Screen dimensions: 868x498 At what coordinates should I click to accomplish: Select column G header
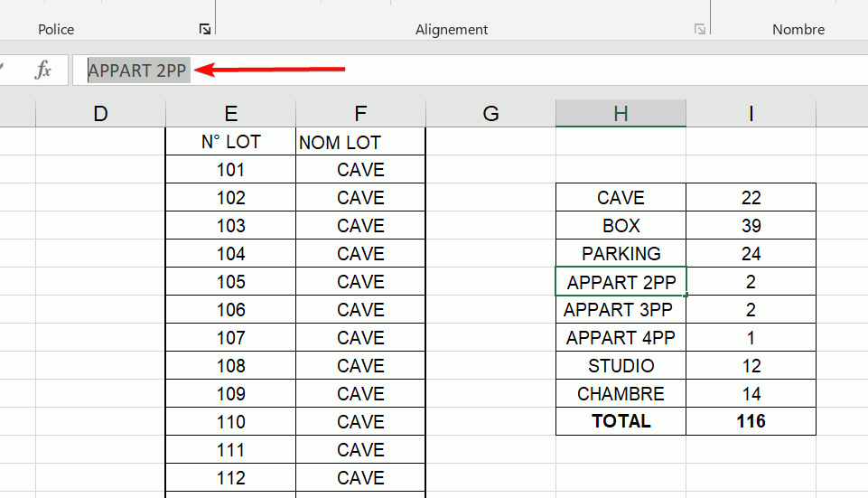tap(490, 113)
